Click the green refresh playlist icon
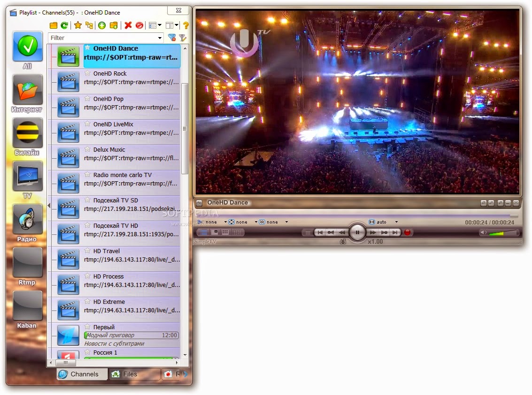Image resolution: width=532 pixels, height=395 pixels. click(64, 25)
